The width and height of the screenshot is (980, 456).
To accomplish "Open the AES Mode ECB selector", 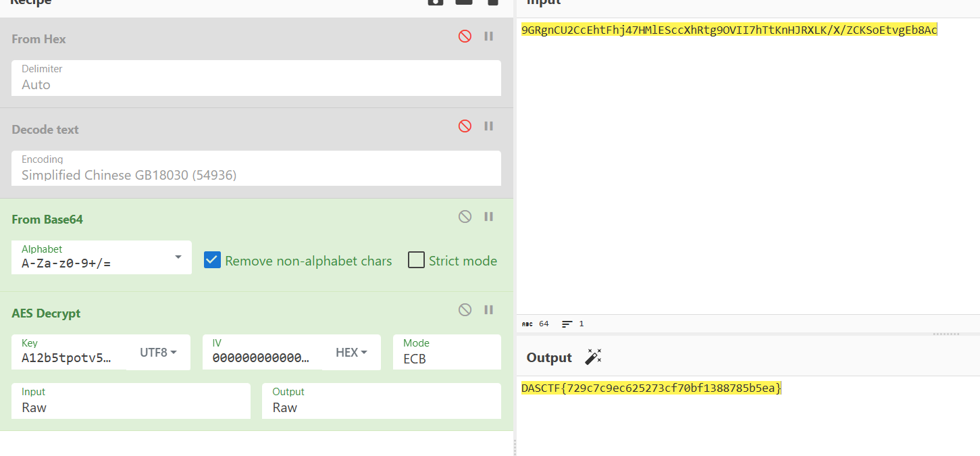I will [x=446, y=352].
